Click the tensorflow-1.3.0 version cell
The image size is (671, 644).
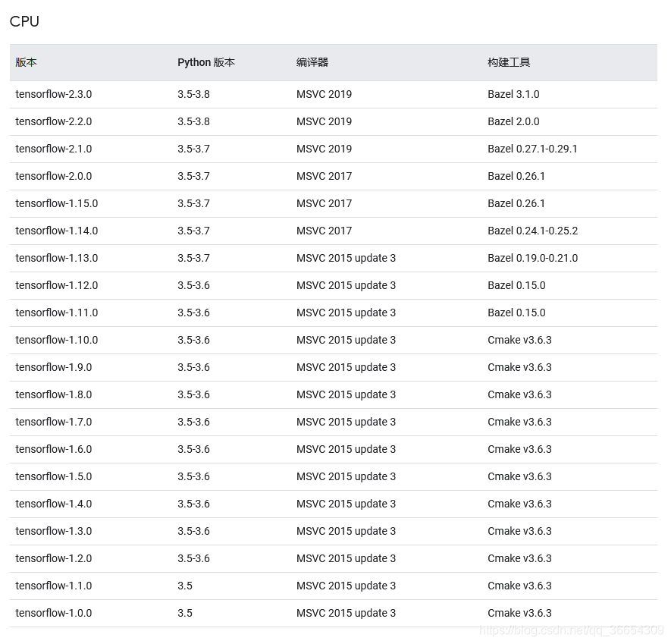click(x=54, y=532)
